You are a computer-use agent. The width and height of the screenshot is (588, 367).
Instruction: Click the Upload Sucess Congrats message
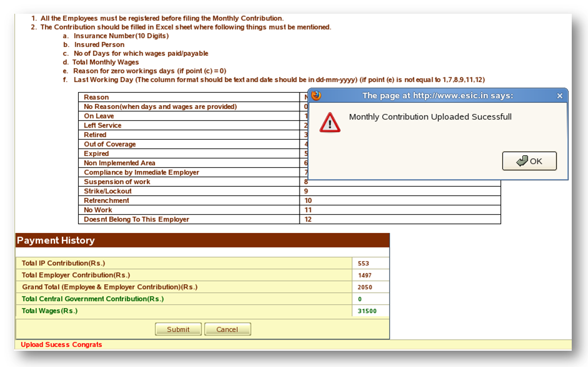[60, 344]
